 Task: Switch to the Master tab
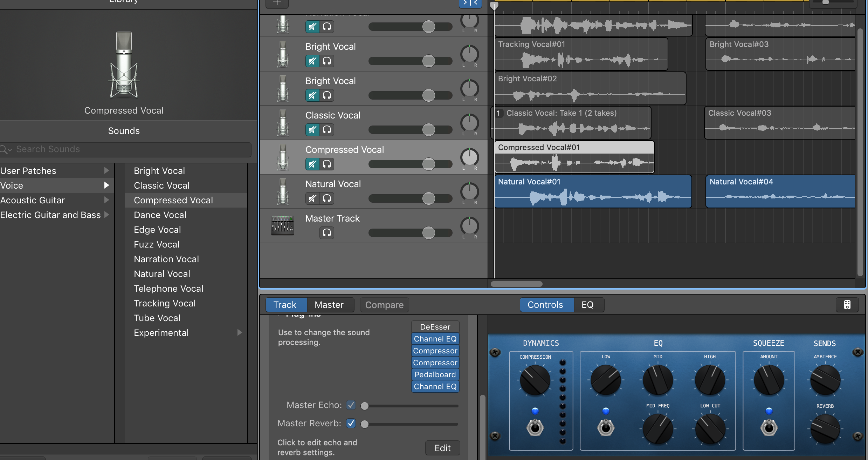[329, 305]
